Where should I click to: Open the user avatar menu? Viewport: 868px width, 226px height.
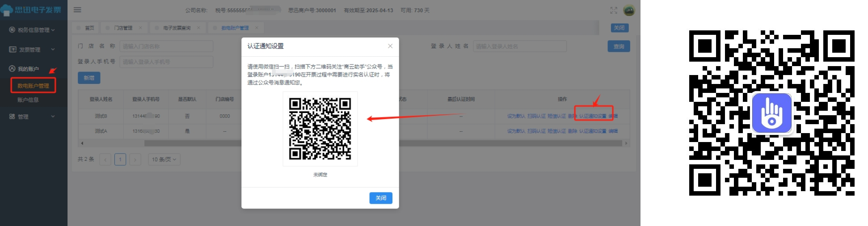click(629, 10)
